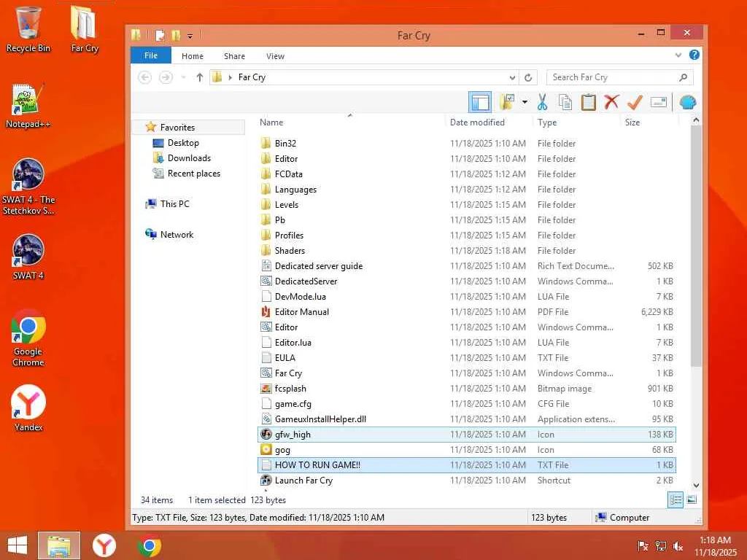Select Network in the navigation pane

click(177, 234)
